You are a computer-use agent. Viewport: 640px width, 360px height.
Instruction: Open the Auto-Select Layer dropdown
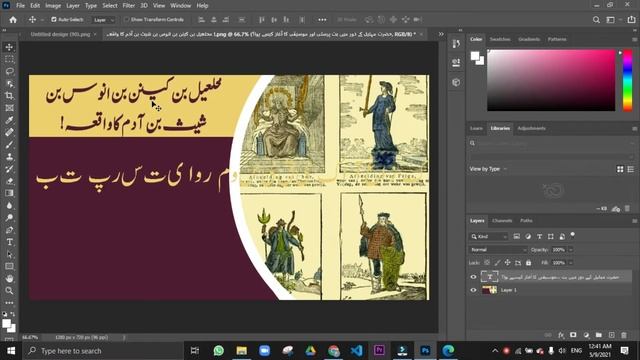[x=103, y=20]
